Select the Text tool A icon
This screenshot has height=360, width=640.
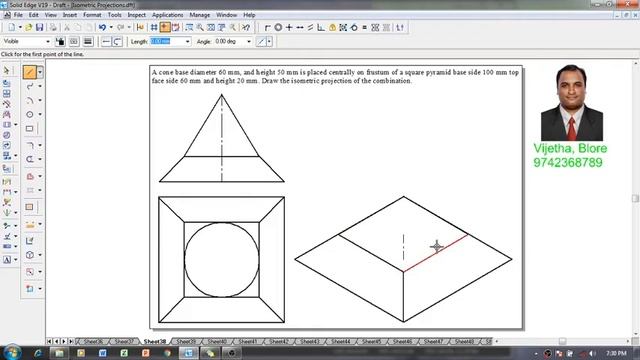7,260
